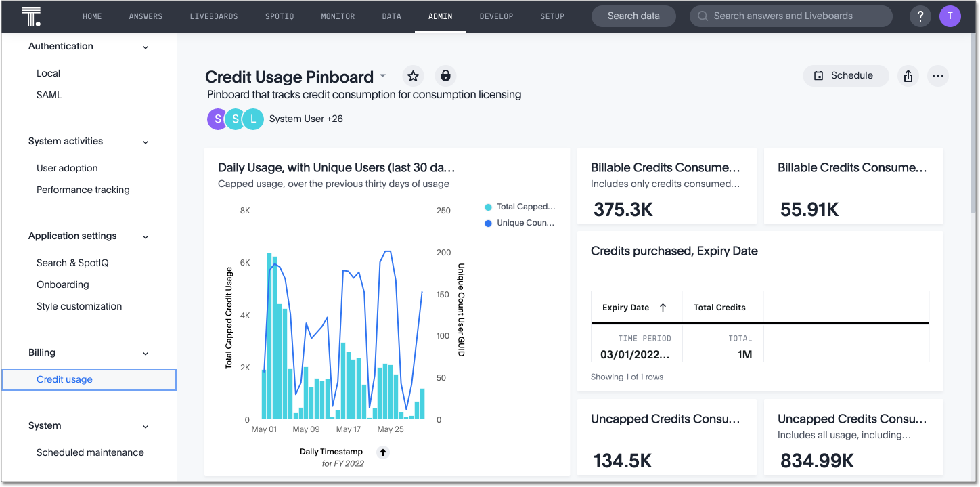Image resolution: width=980 pixels, height=487 pixels.
Task: Open the more options ellipsis menu
Action: click(x=938, y=76)
